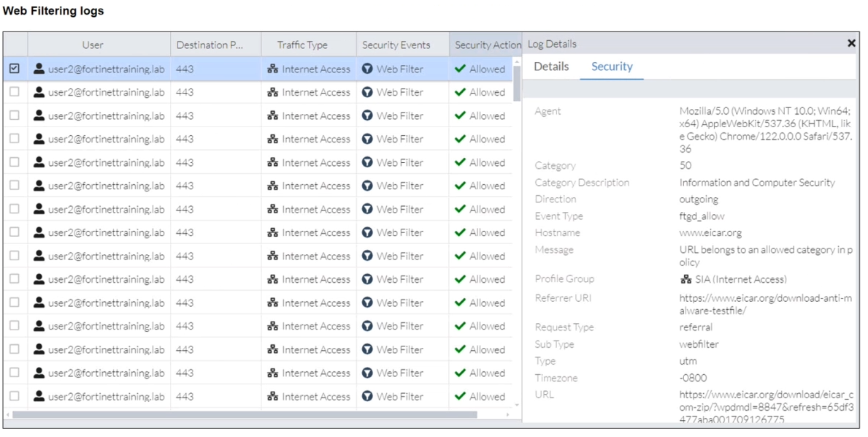Click the table's vertical scrollbar down arrow
Image resolution: width=868 pixels, height=437 pixels.
point(517,405)
